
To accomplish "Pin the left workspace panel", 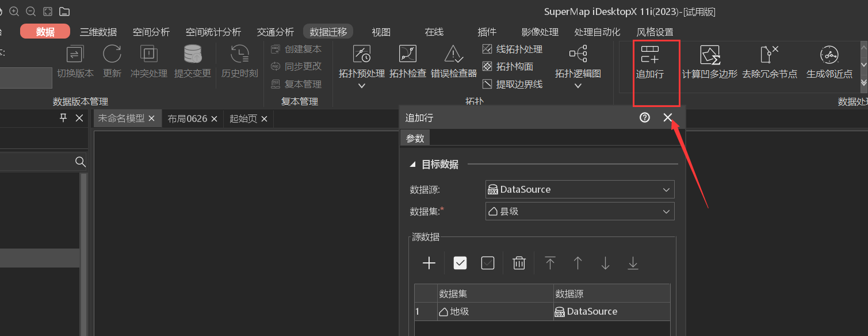I will [63, 118].
